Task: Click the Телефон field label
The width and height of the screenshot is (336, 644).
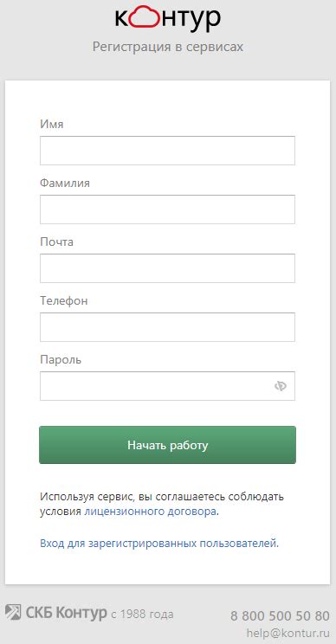Action: [64, 300]
